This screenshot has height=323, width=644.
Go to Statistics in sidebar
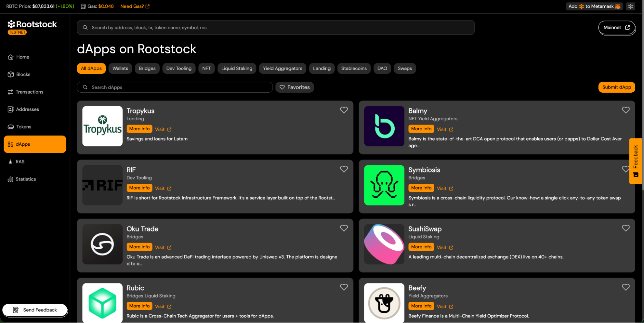tap(25, 179)
